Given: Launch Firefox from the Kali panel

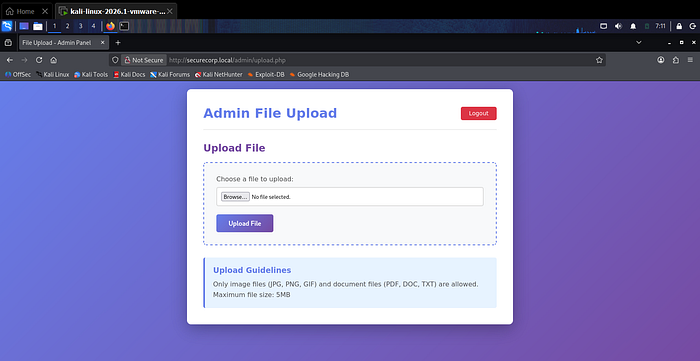Looking at the screenshot, I should [x=110, y=26].
